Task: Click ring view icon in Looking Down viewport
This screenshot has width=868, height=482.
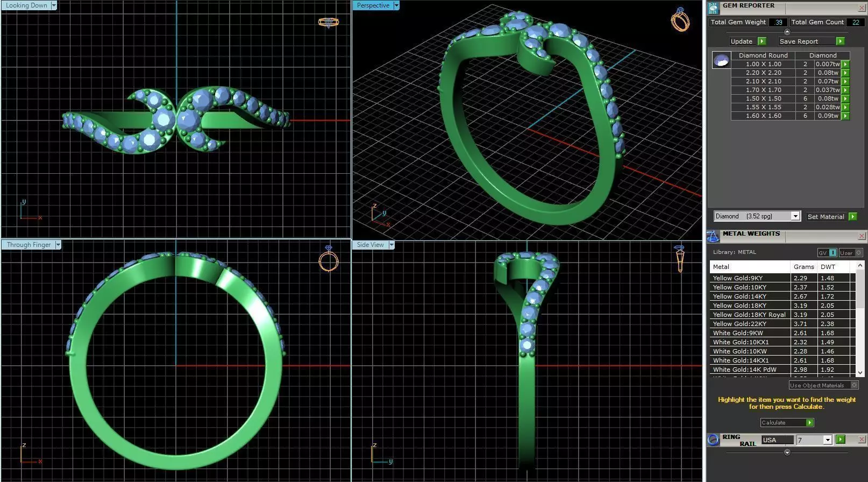Action: tap(328, 23)
